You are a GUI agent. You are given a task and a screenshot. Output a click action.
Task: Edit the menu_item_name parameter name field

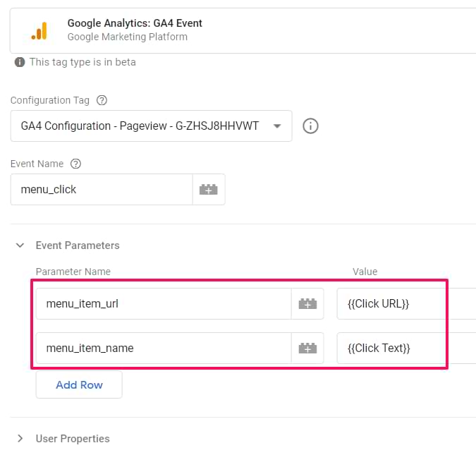tap(164, 348)
